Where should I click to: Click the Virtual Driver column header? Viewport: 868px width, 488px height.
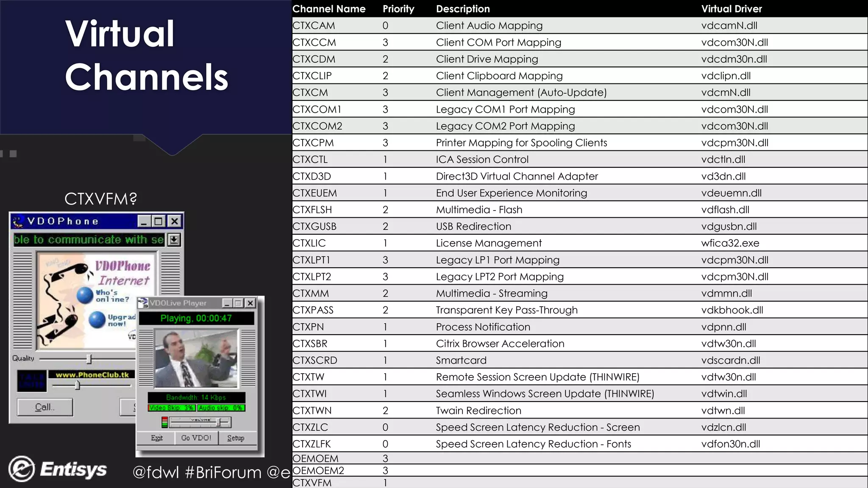coord(732,9)
